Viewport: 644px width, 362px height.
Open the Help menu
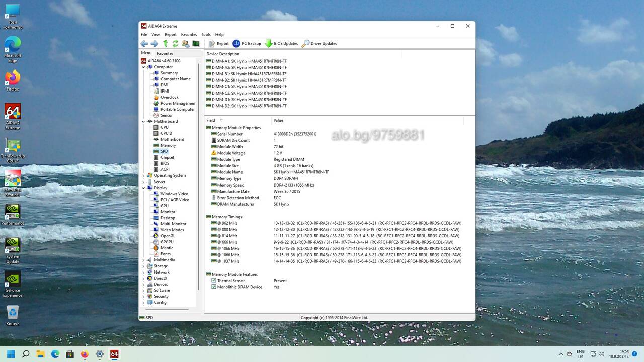click(219, 35)
